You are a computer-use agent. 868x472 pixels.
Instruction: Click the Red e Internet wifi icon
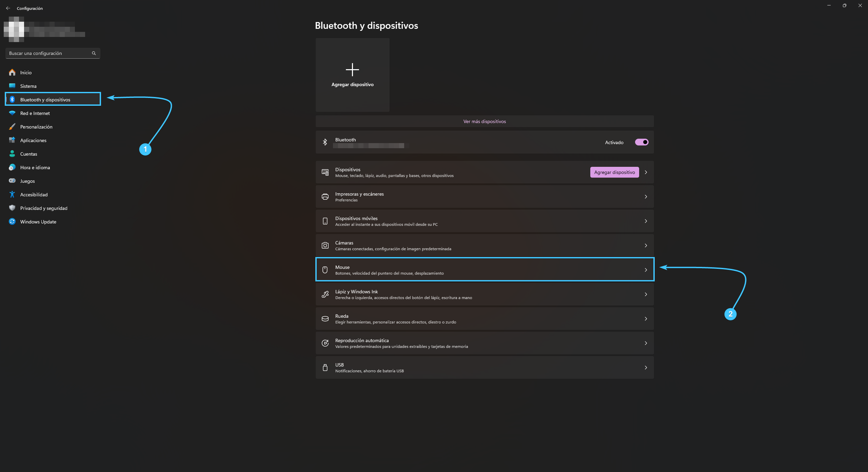click(12, 113)
